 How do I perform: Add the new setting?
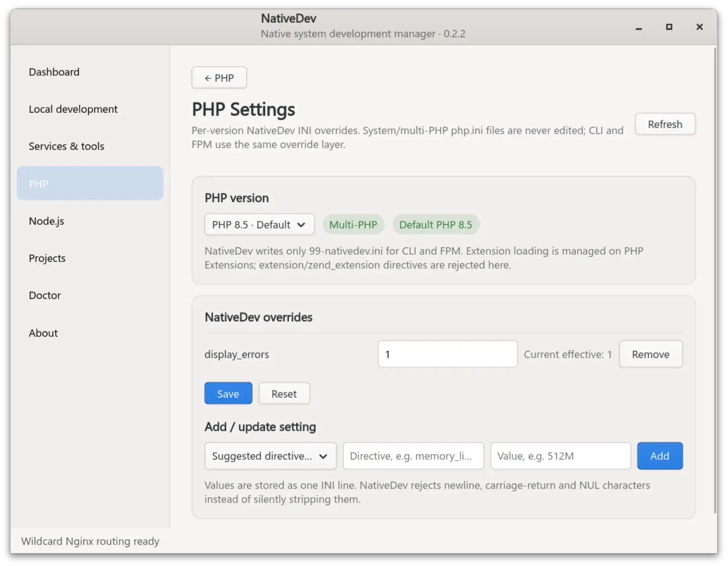[660, 456]
